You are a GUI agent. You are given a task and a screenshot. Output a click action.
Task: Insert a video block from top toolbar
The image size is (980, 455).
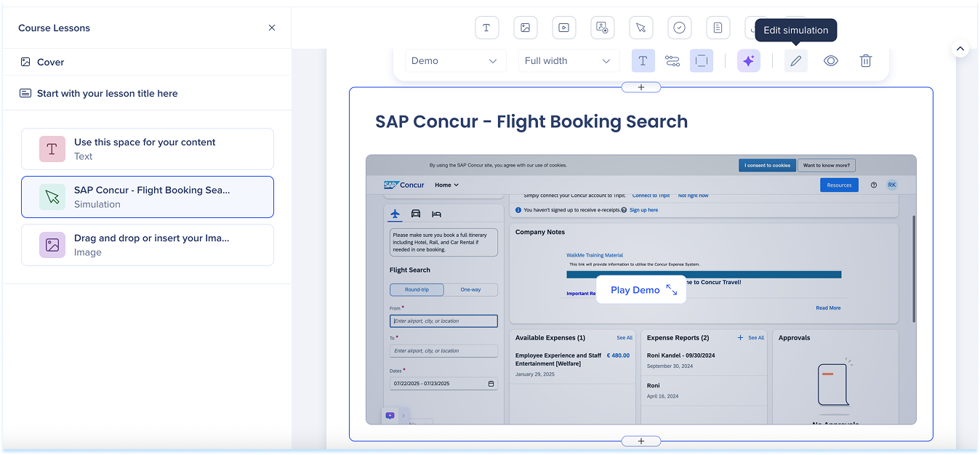(563, 28)
